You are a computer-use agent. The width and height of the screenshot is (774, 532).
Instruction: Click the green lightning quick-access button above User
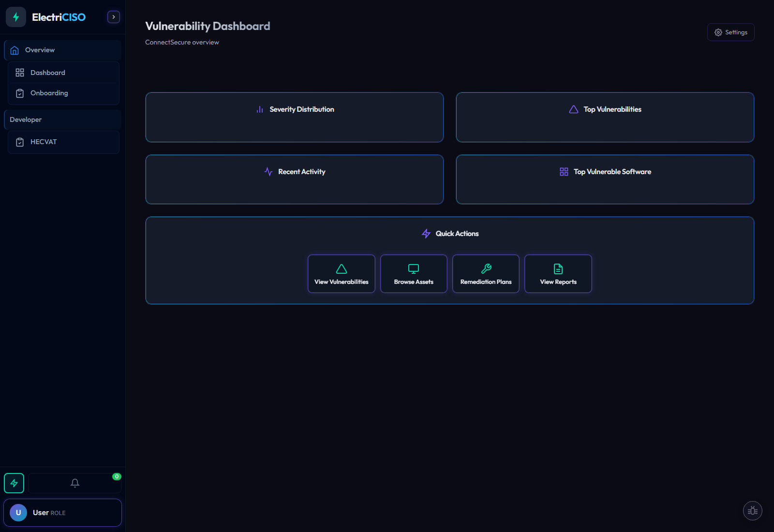[14, 483]
